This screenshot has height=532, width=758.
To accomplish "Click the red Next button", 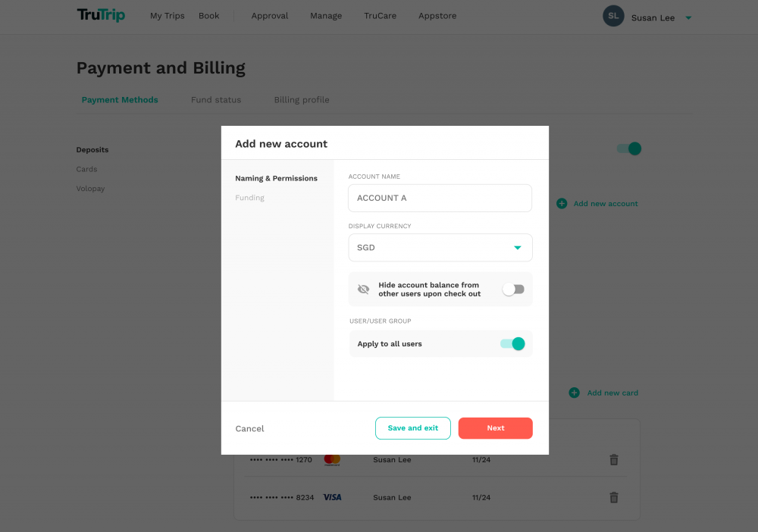I will pos(496,428).
